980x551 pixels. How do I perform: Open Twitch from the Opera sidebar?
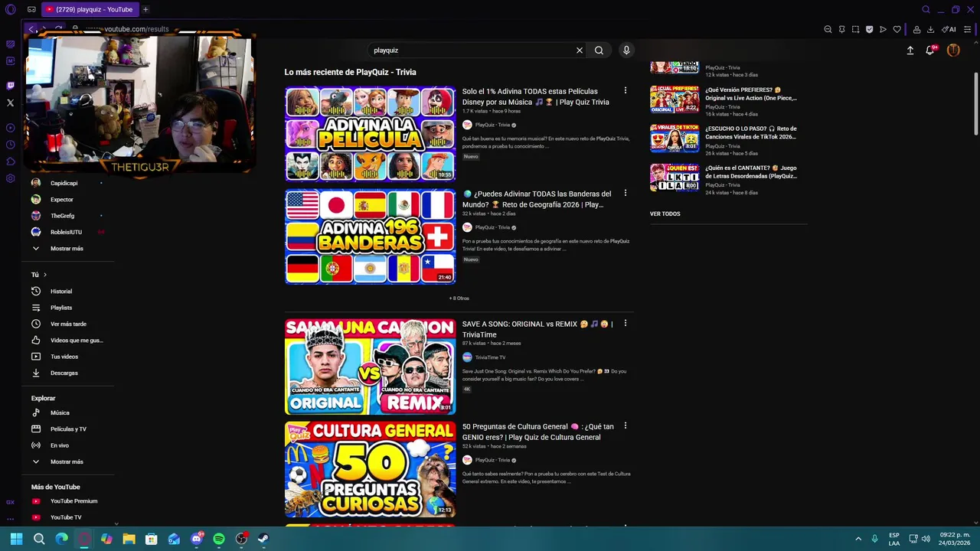click(x=10, y=86)
